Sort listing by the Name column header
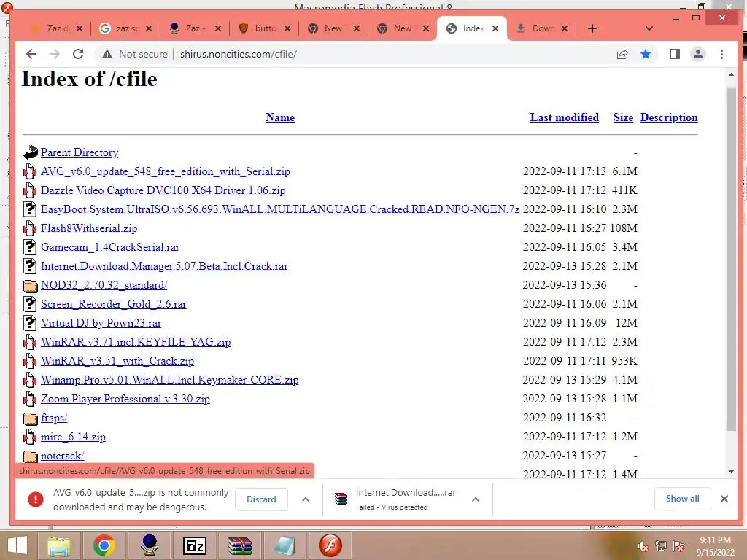Image resolution: width=747 pixels, height=560 pixels. 280,117
